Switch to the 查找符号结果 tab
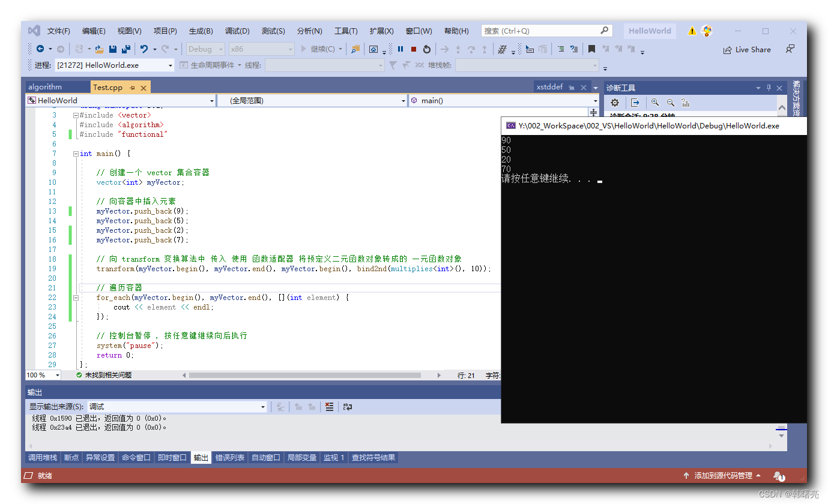 click(373, 458)
